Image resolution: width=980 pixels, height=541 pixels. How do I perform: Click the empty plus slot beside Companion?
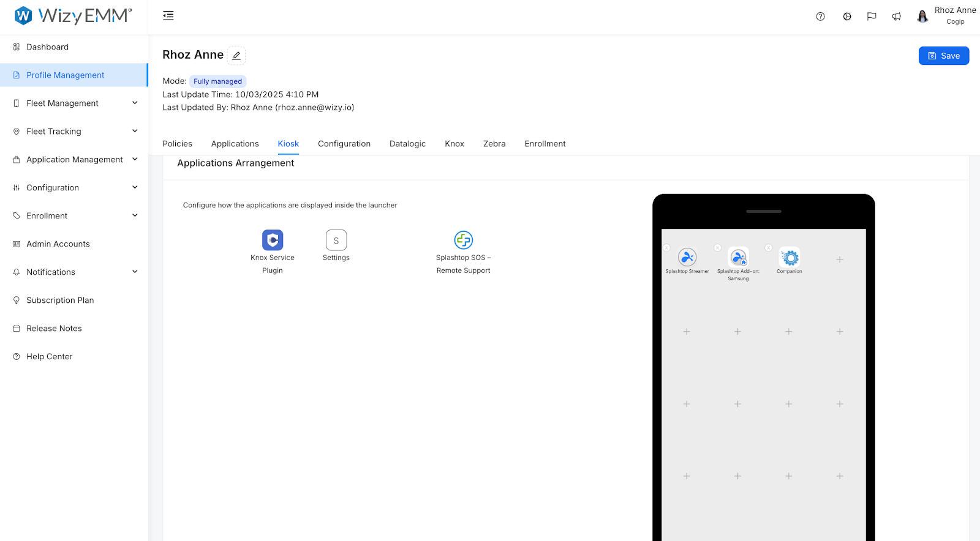840,259
